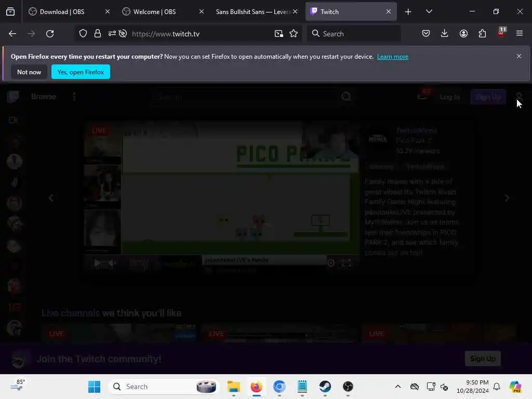Open Twitch Browse page
Screen dimensions: 532x399
44,97
